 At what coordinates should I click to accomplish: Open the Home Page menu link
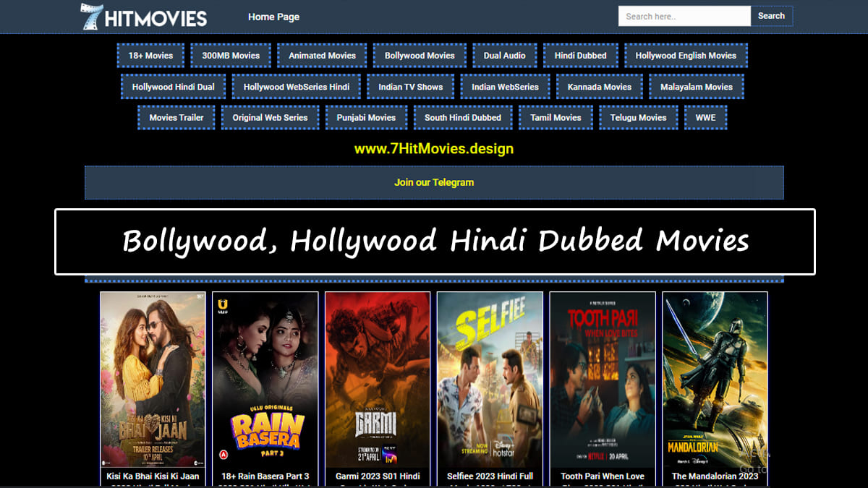click(273, 17)
